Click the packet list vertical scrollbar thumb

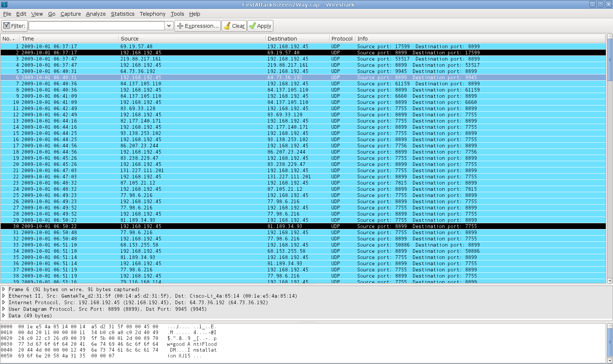pyautogui.click(x=609, y=60)
